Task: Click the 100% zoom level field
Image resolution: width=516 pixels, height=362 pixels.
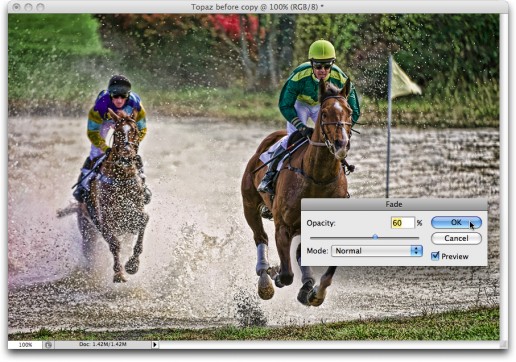Action: coord(25,345)
